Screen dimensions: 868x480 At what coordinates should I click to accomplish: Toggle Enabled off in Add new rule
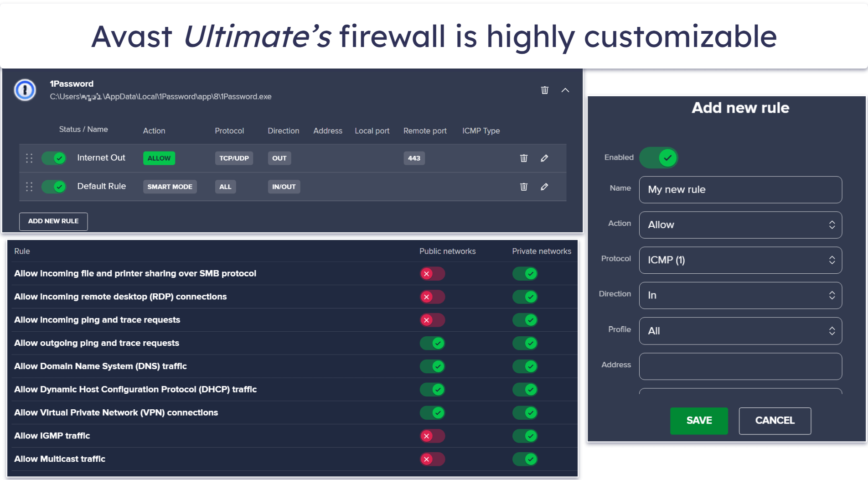pos(658,157)
